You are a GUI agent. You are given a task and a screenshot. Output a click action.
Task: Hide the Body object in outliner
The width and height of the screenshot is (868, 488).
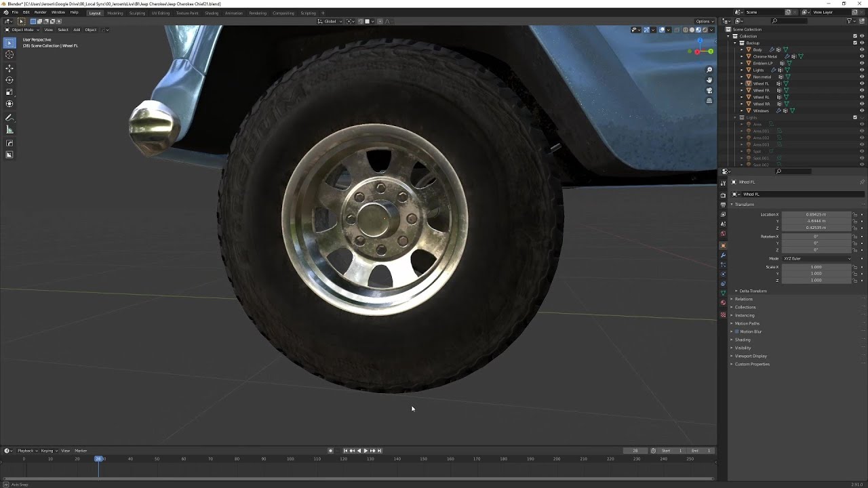862,49
